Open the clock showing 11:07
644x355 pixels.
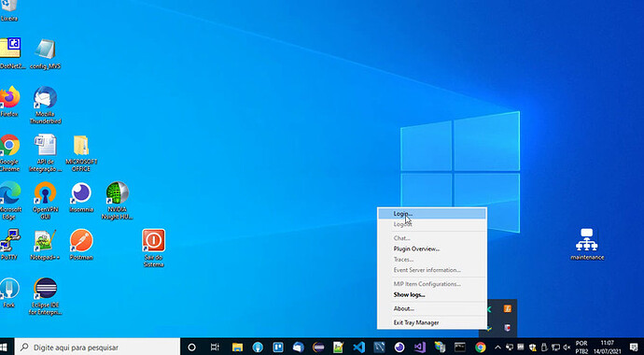tap(607, 347)
